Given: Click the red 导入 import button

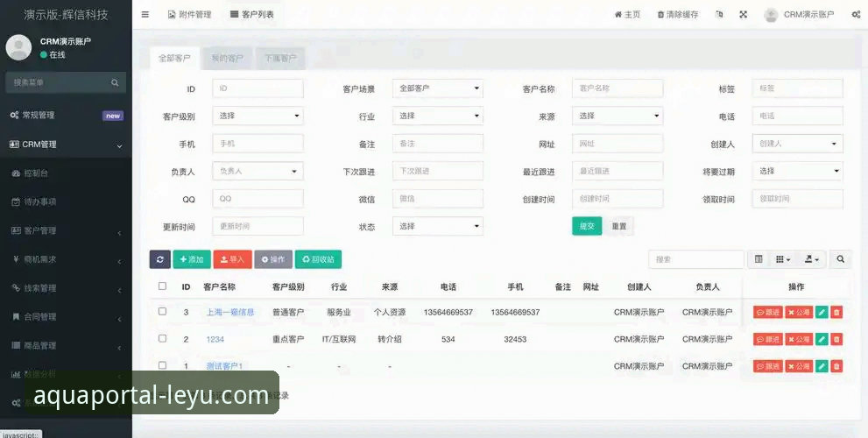Looking at the screenshot, I should (232, 259).
